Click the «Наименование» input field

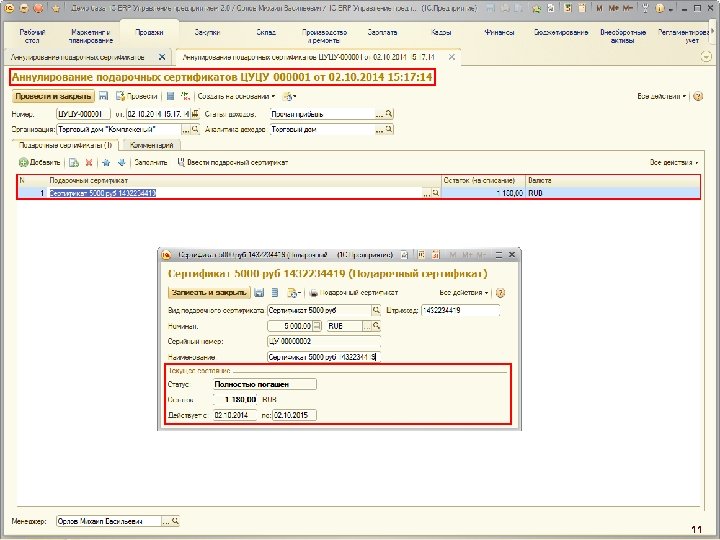pos(324,357)
